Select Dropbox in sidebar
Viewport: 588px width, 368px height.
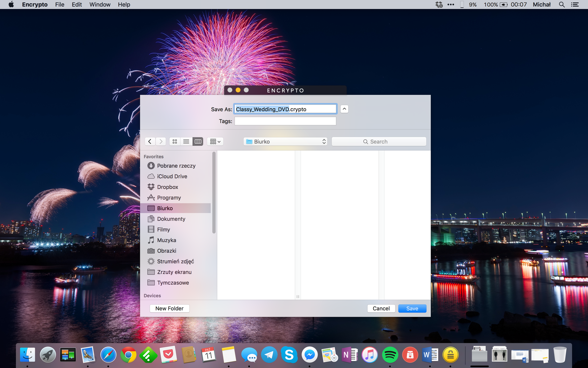click(x=176, y=187)
